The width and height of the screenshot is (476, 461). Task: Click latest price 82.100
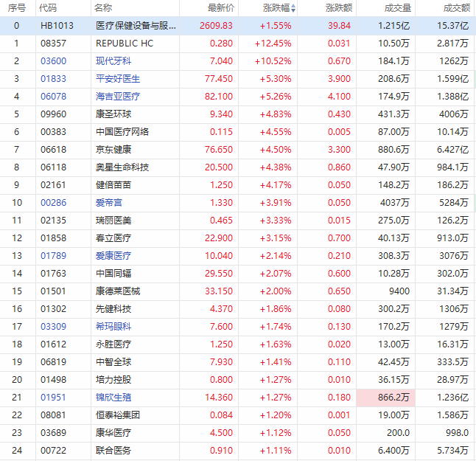click(219, 97)
